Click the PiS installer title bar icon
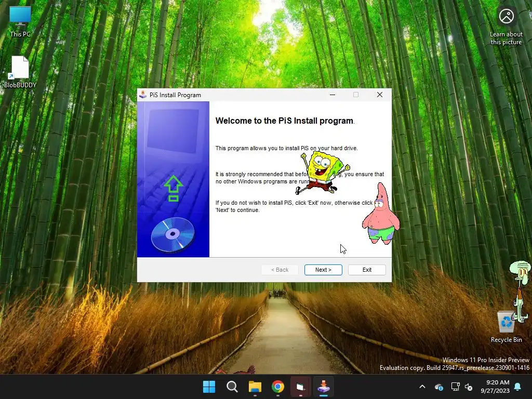The height and width of the screenshot is (399, 532). 143,95
